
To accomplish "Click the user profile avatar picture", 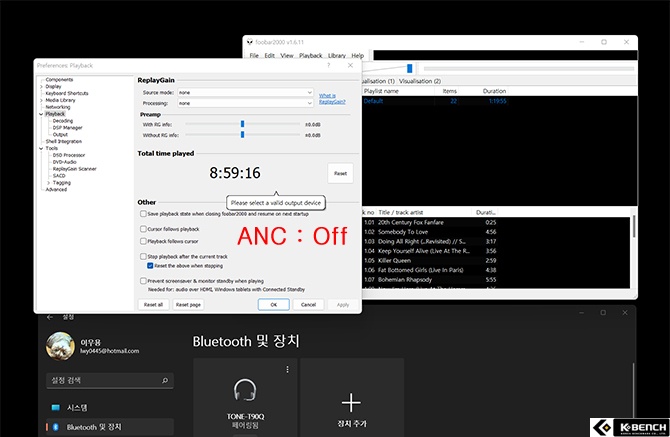I will pos(60,346).
